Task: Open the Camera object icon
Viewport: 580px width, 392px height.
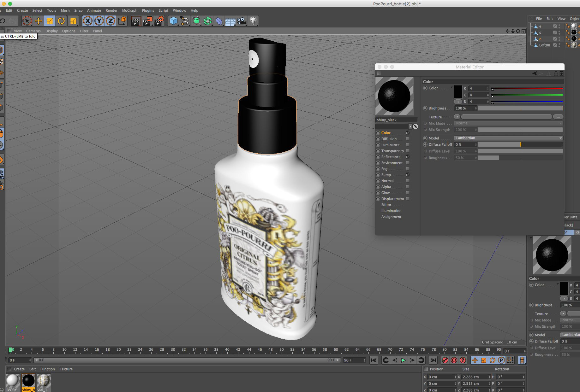Action: pyautogui.click(x=242, y=21)
